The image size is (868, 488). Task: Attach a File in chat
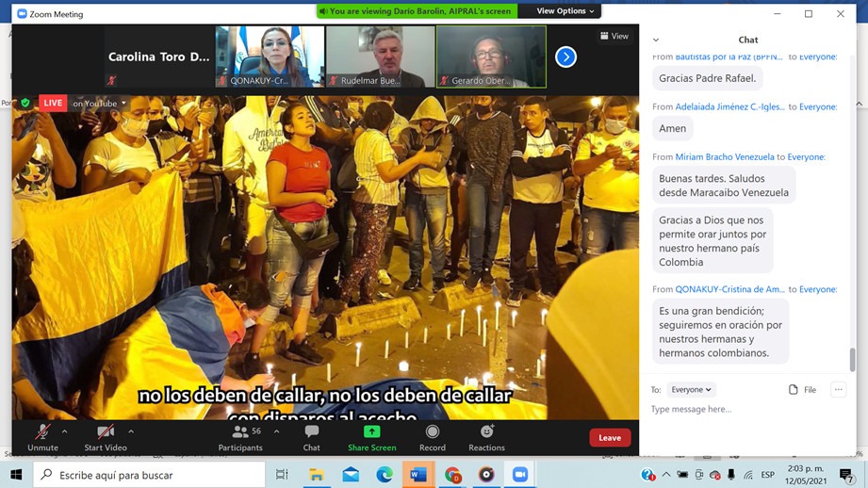click(802, 389)
